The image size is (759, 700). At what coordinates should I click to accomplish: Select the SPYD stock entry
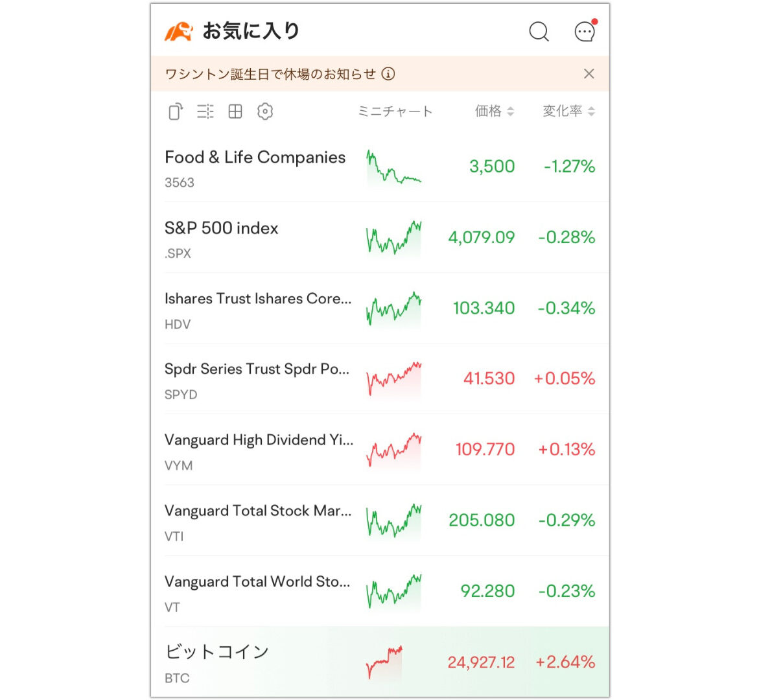380,379
